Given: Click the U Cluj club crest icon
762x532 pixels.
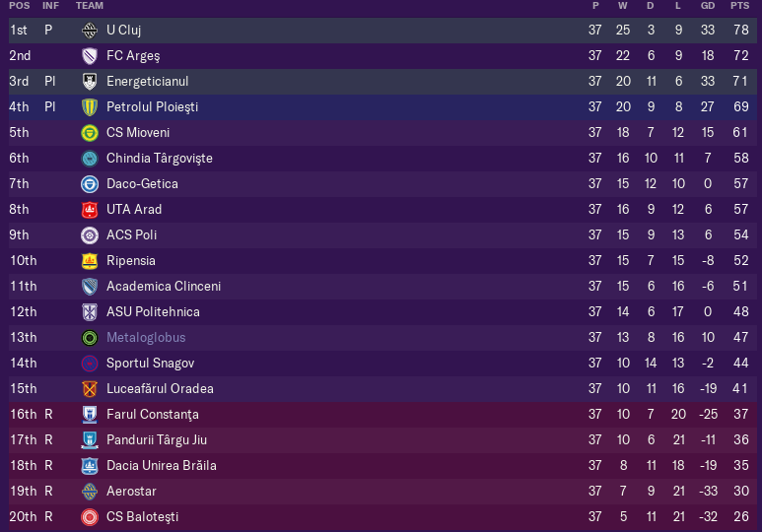Looking at the screenshot, I should pos(90,31).
